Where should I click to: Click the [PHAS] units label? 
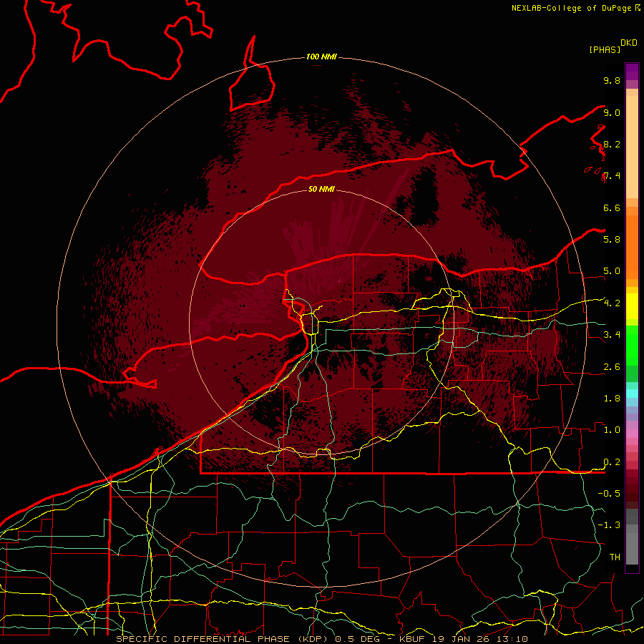[x=605, y=49]
